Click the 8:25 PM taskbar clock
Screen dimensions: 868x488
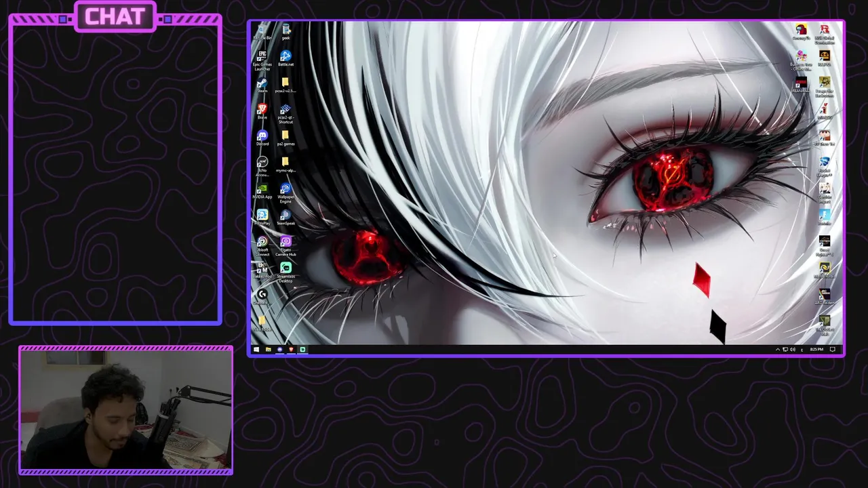816,350
